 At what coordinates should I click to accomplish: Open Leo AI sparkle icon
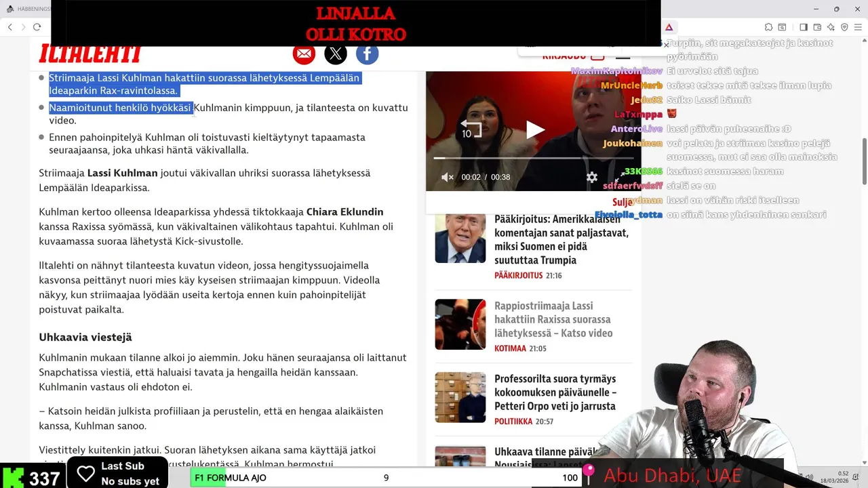click(x=831, y=27)
